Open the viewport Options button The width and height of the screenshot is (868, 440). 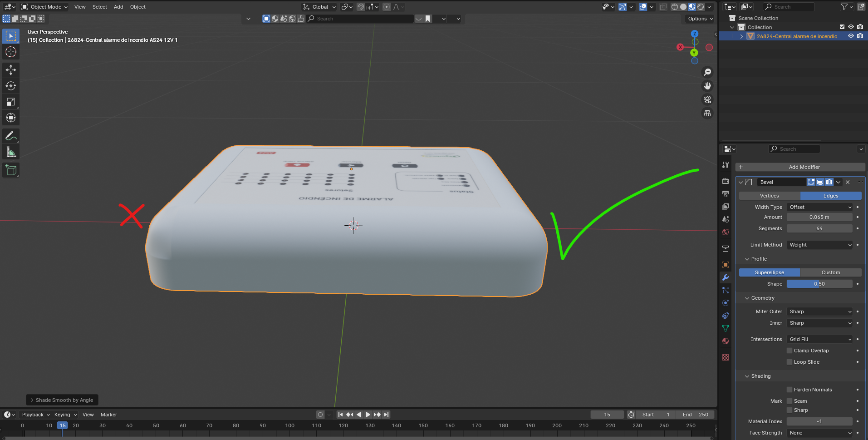pos(700,19)
